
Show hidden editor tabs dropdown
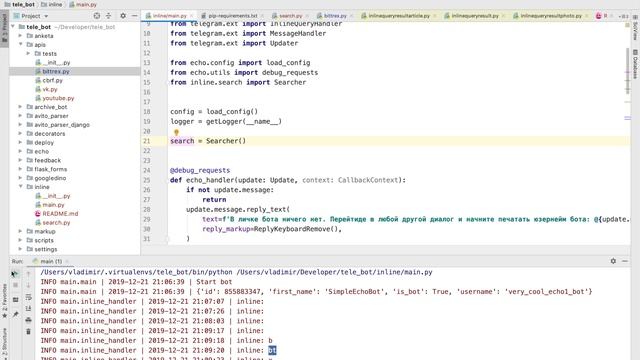pos(623,16)
